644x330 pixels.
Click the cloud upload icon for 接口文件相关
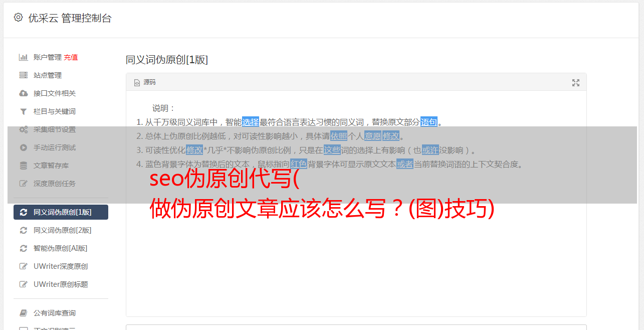pos(24,93)
